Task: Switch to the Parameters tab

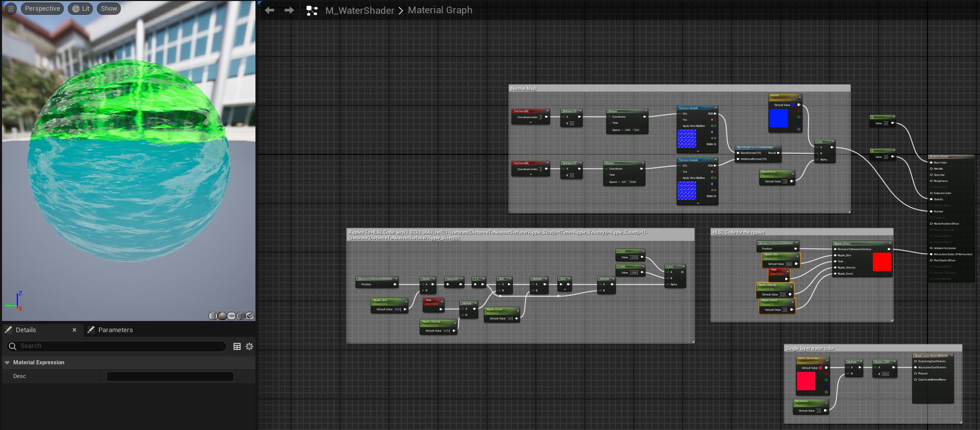Action: click(115, 330)
